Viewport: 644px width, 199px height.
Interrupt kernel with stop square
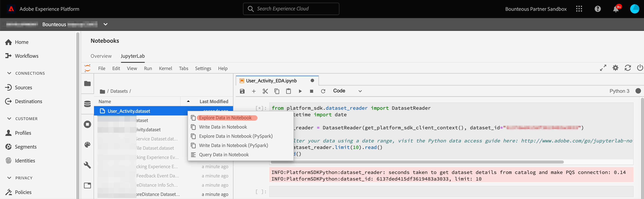[311, 91]
